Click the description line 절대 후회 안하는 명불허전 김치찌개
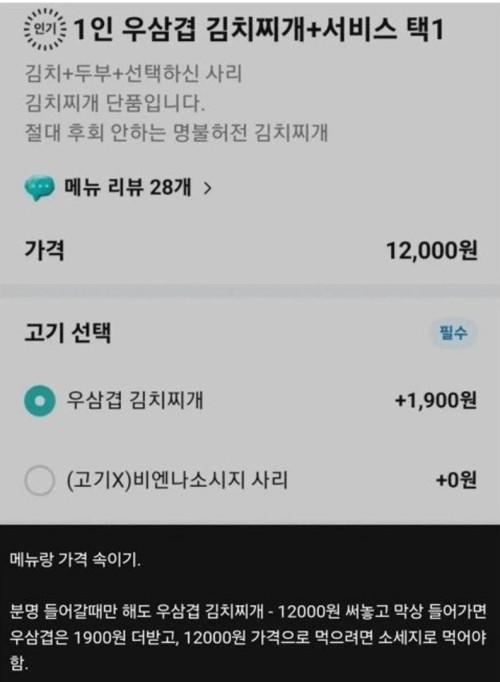The height and width of the screenshot is (682, 500). click(x=177, y=133)
